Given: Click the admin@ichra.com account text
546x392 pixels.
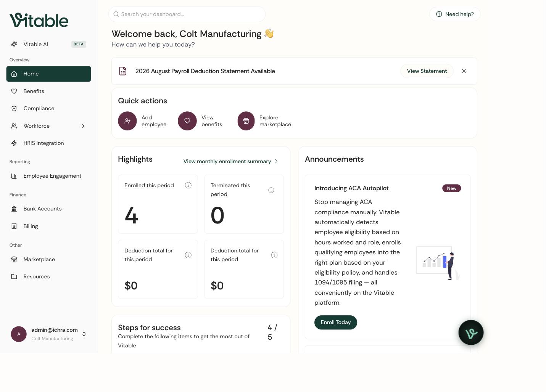Looking at the screenshot, I should pos(55,330).
